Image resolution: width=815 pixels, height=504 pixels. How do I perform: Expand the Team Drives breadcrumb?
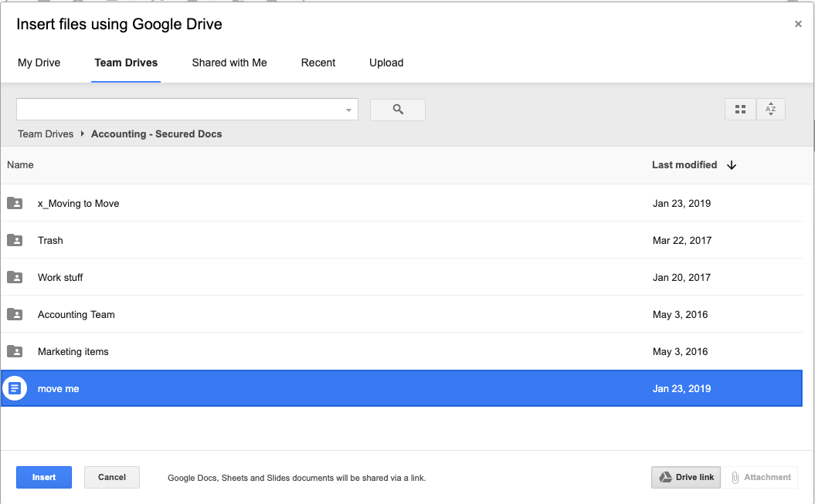(45, 134)
